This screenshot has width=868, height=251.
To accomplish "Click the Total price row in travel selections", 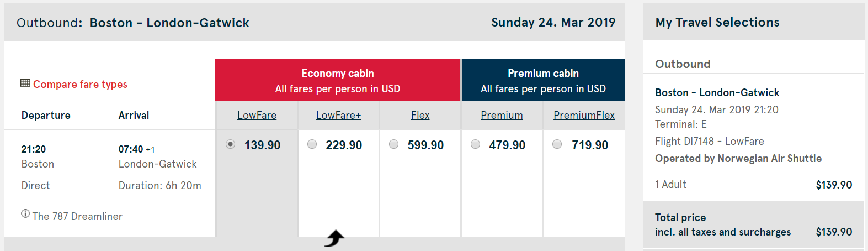I will (753, 224).
